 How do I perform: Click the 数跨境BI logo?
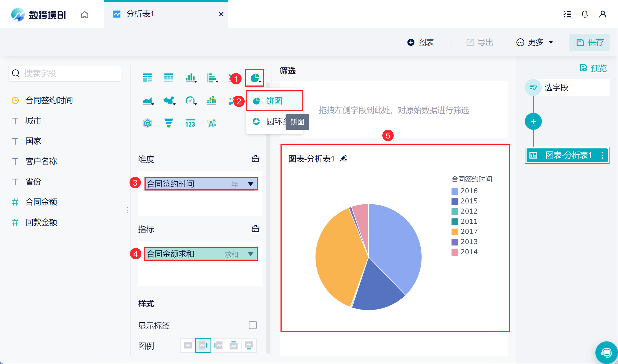point(38,15)
